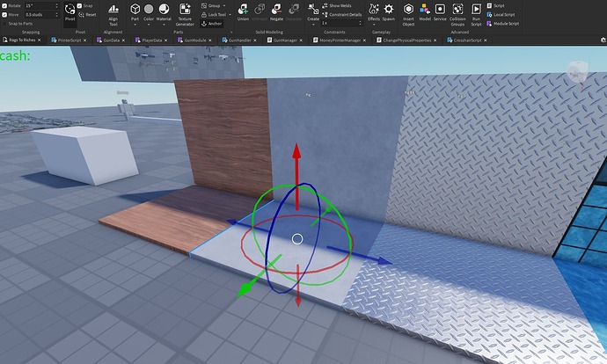The width and height of the screenshot is (607, 364).
Task: Reset the pivot with Reset button
Action: tap(87, 15)
